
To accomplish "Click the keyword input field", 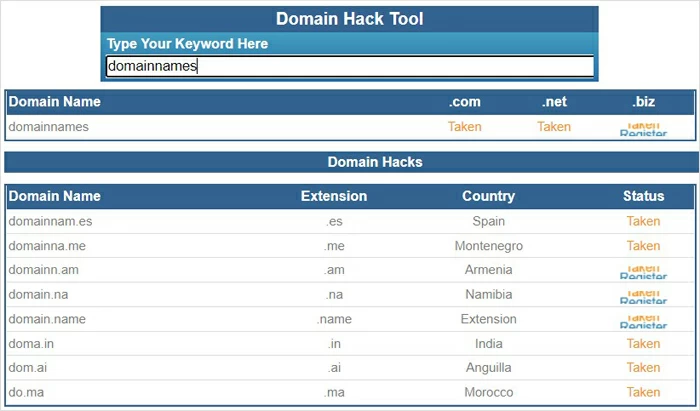I will coord(350,67).
